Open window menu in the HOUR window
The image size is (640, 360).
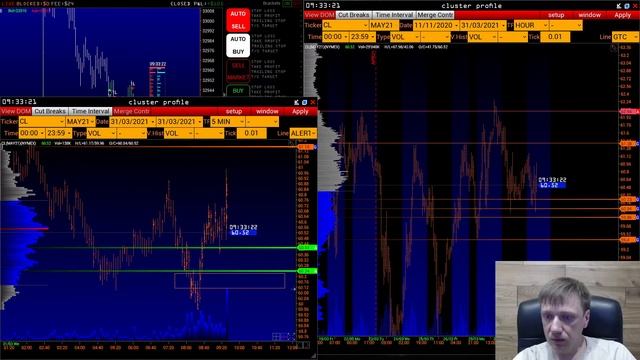(589, 15)
